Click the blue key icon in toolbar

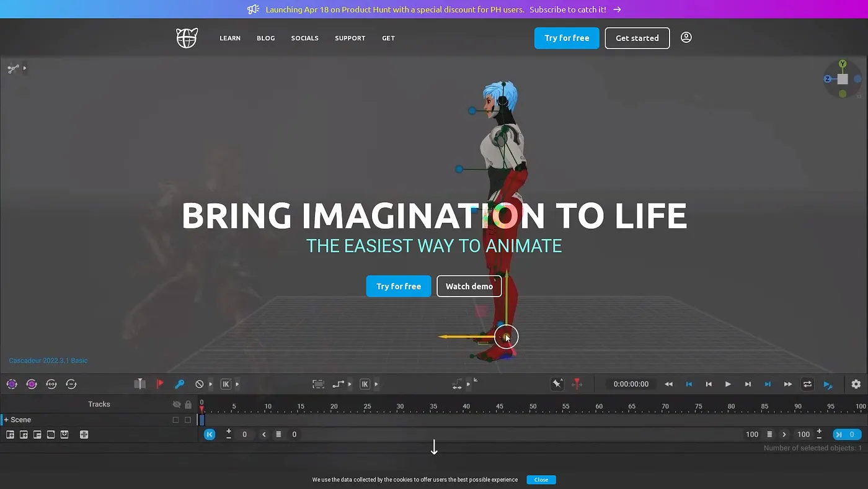click(x=179, y=384)
